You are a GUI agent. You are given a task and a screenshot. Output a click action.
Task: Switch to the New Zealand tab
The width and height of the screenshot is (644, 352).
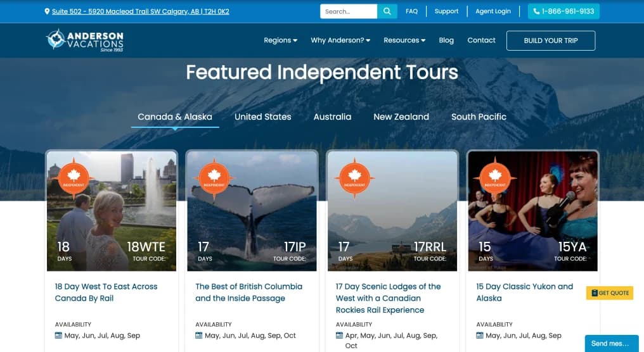coord(401,117)
